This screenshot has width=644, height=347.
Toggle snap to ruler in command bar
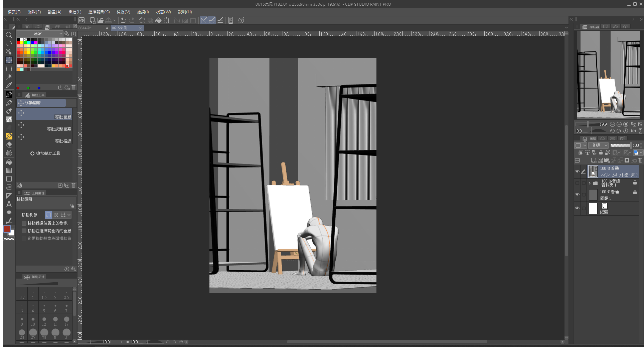coord(204,20)
